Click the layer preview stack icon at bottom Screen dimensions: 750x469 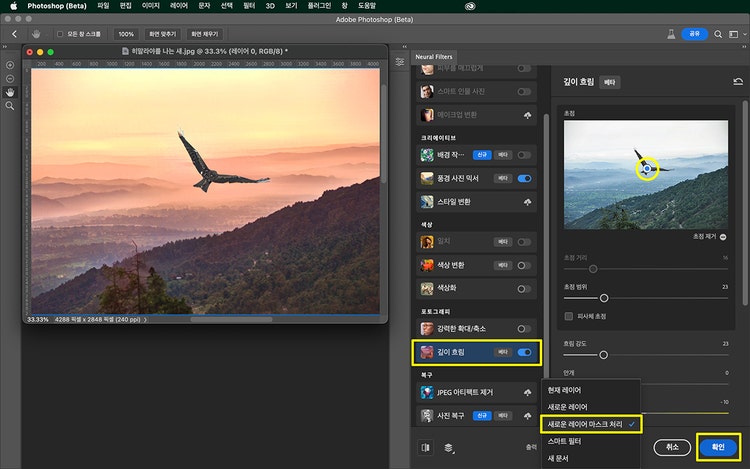(x=450, y=447)
